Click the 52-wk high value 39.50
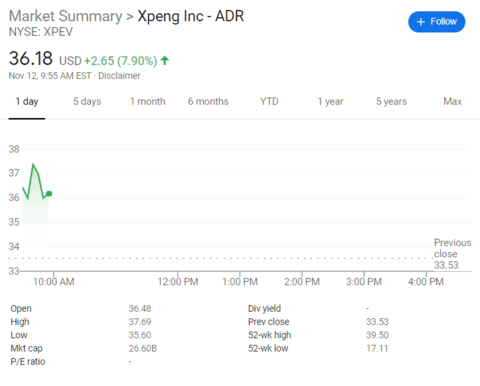 point(377,335)
